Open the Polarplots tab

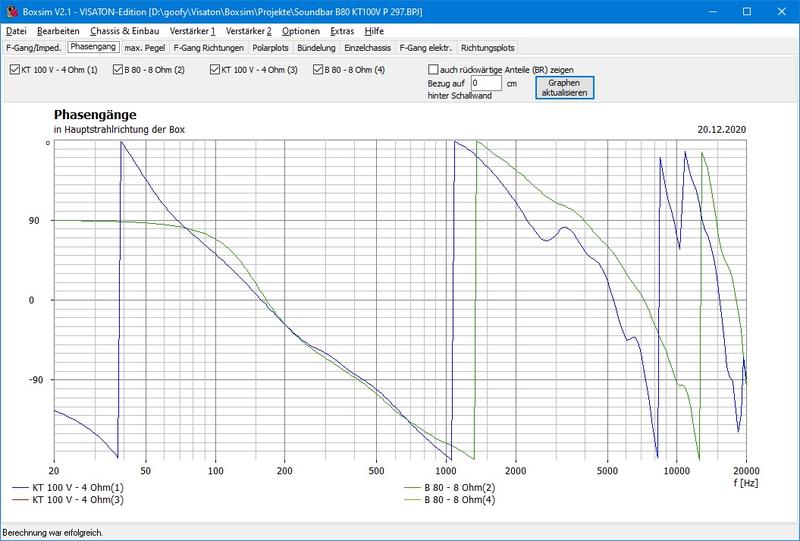point(272,47)
